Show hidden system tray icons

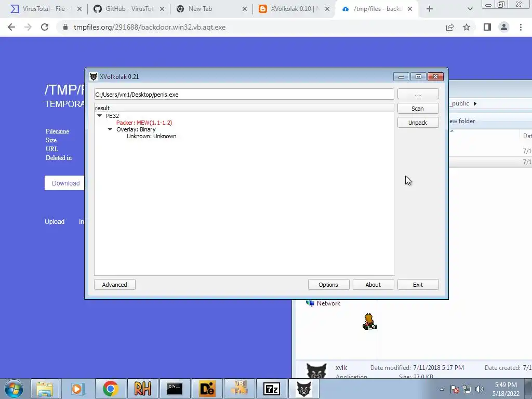click(x=442, y=389)
